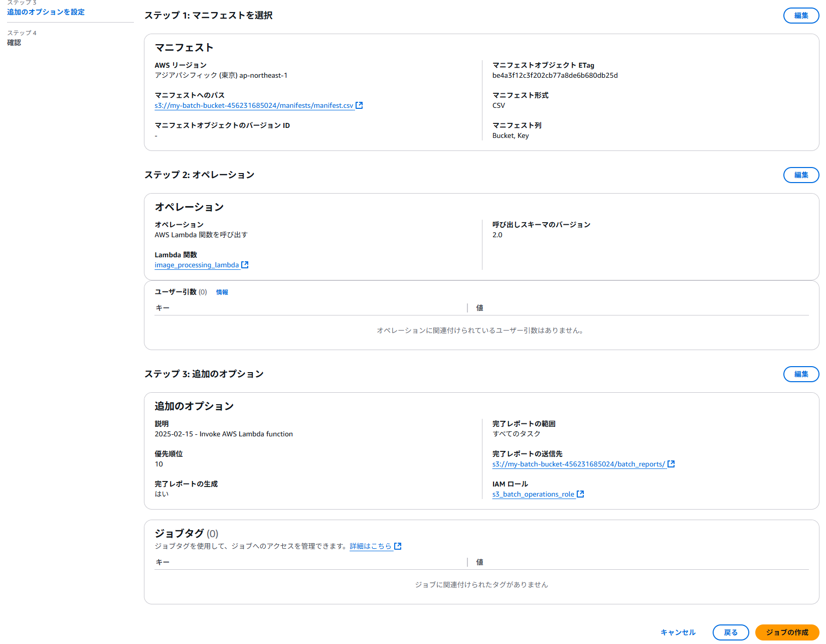
Task: Click the キー column header in ユーザー引数 table
Action: 162,308
